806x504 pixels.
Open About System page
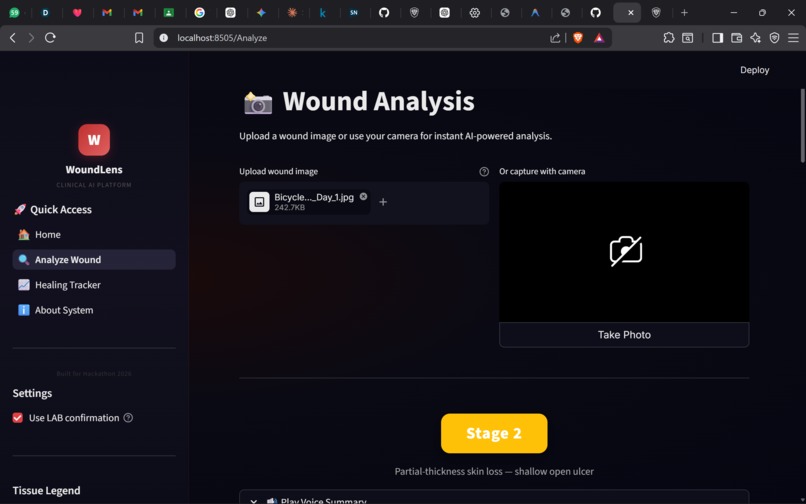94,310
